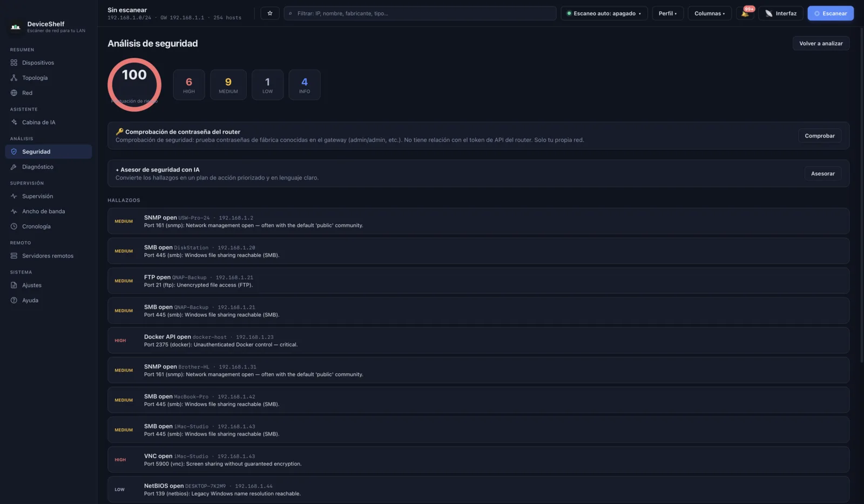Click the Topología network icon
The image size is (864, 504).
pos(14,78)
